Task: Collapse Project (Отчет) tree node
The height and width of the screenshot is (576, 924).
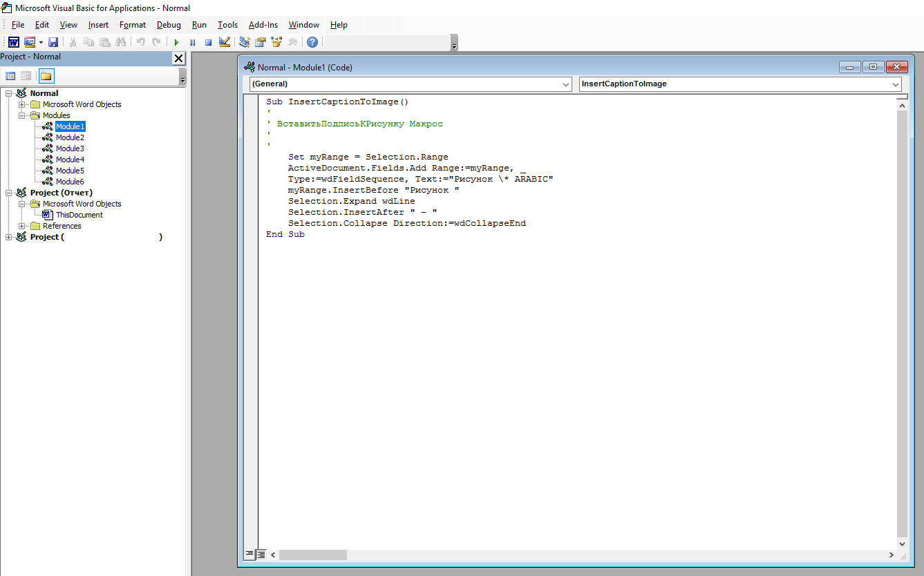Action: click(9, 193)
